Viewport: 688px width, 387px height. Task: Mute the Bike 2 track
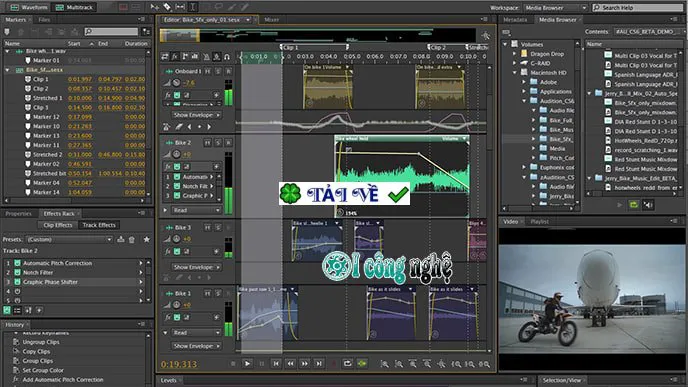pyautogui.click(x=208, y=143)
